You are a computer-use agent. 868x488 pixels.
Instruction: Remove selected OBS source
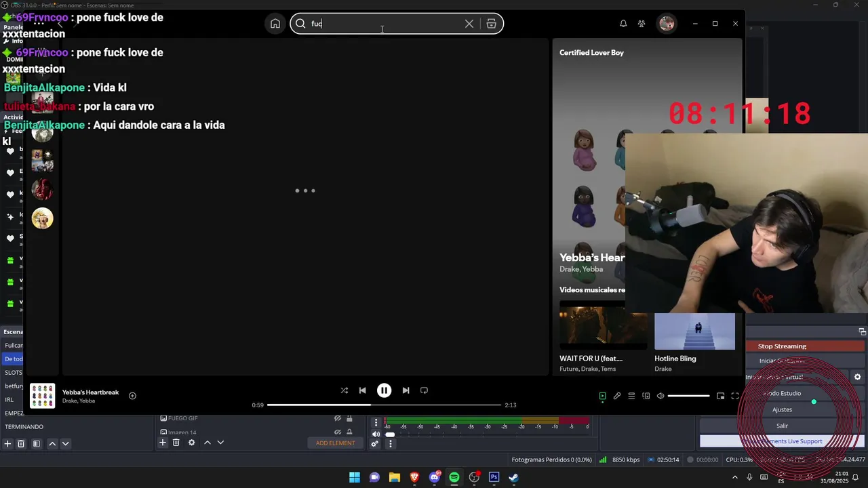click(x=176, y=443)
